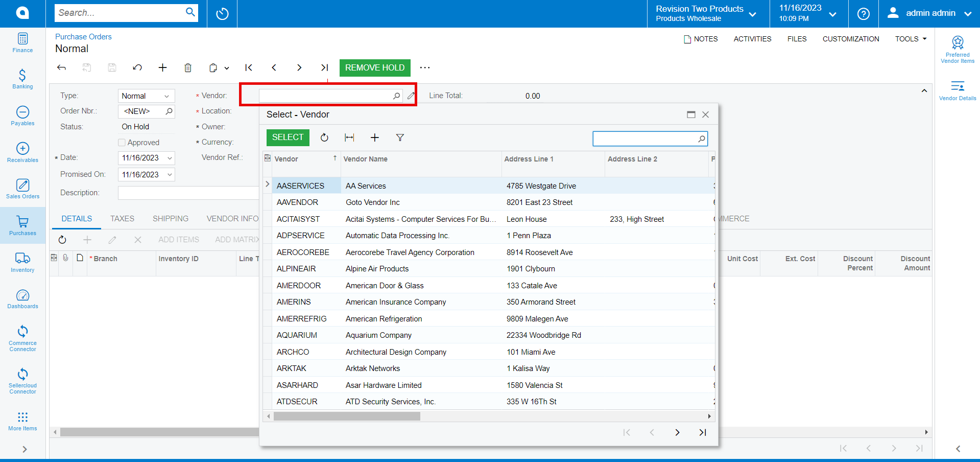Viewport: 980px width, 462px height.
Task: Go to the last record
Action: [x=324, y=67]
